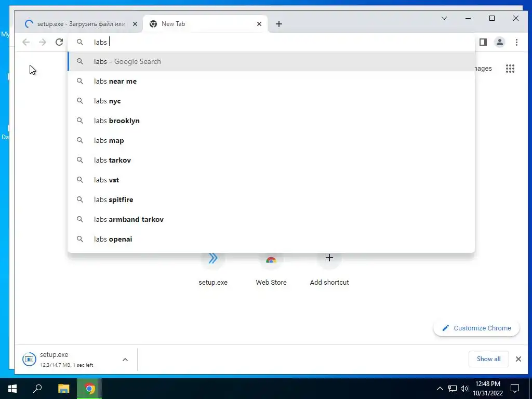Viewport: 532px width, 399px height.
Task: Open the volume tray icon
Action: [464, 389]
